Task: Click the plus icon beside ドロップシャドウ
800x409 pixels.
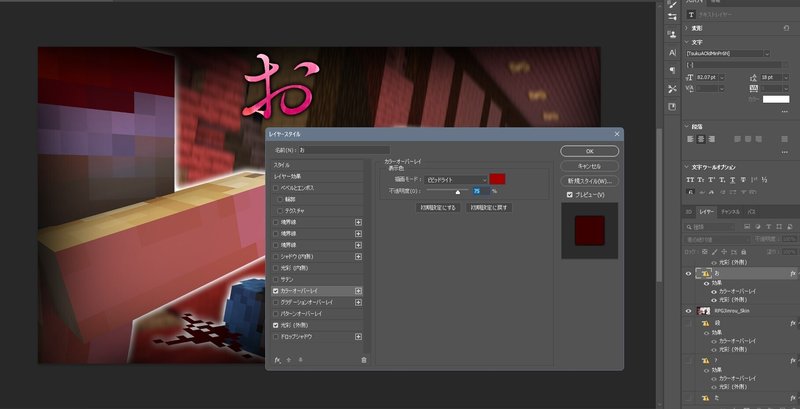Action: (358, 337)
